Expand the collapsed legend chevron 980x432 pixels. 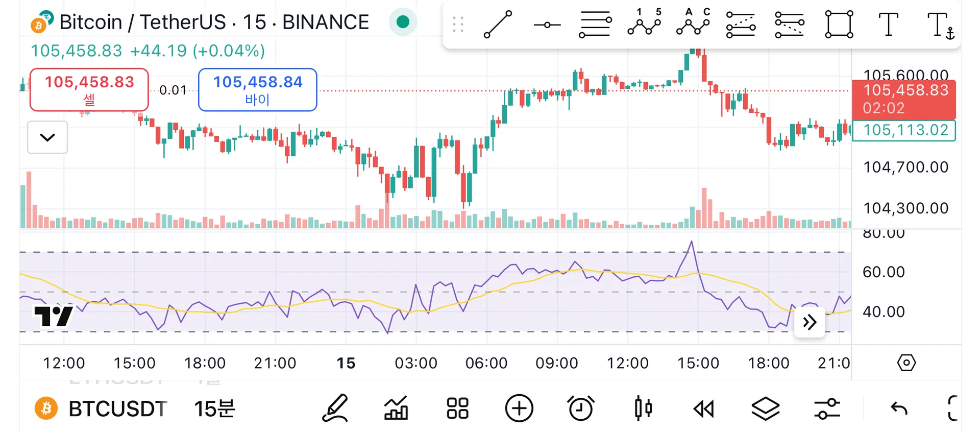[x=47, y=137]
